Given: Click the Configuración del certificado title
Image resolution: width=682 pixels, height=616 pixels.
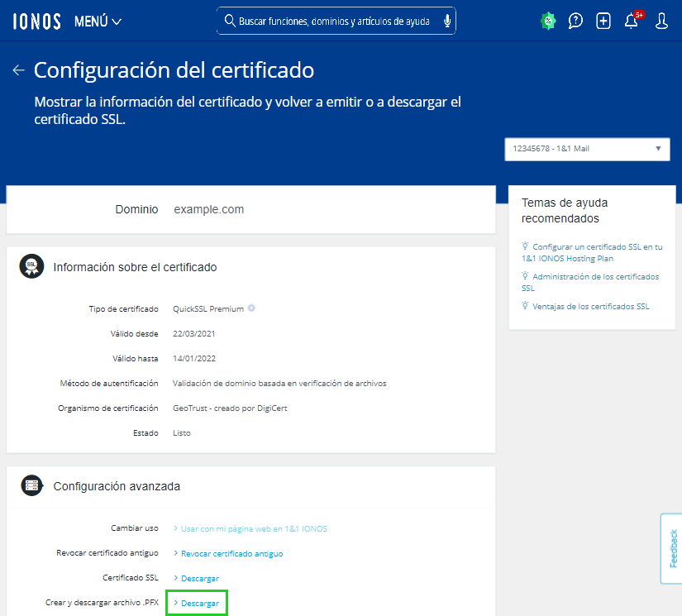Looking at the screenshot, I should pyautogui.click(x=174, y=70).
